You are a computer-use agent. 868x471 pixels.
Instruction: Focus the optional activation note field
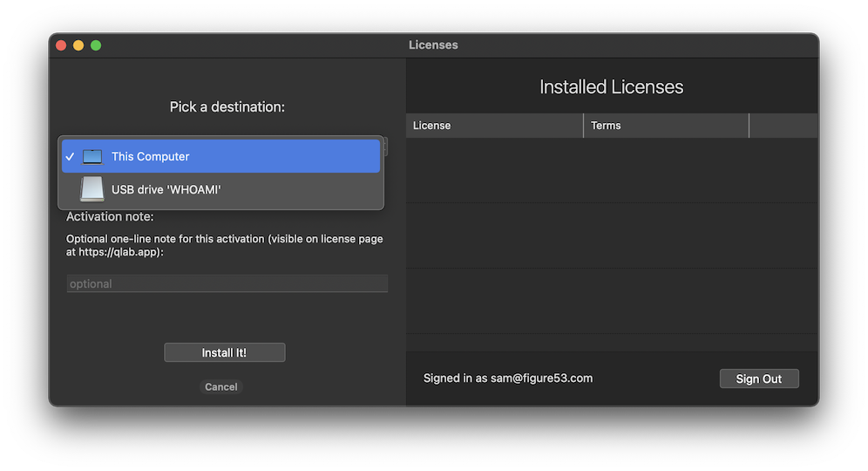(x=227, y=283)
